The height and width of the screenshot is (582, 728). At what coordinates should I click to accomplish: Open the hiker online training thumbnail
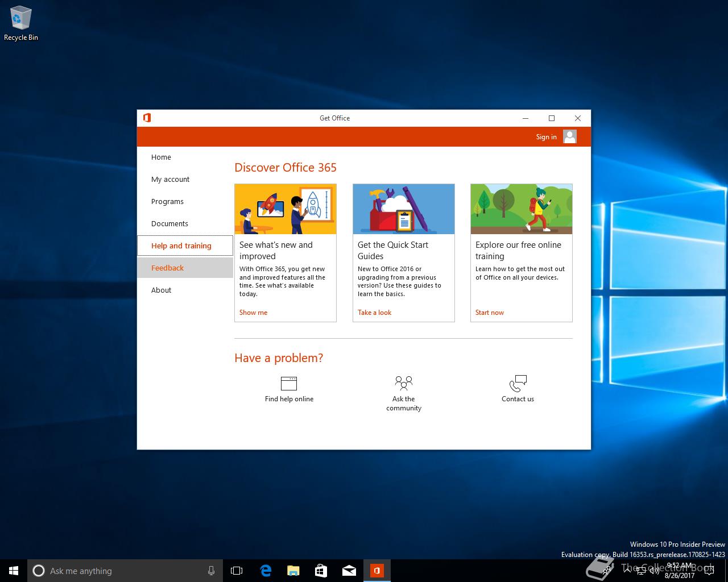[522, 209]
